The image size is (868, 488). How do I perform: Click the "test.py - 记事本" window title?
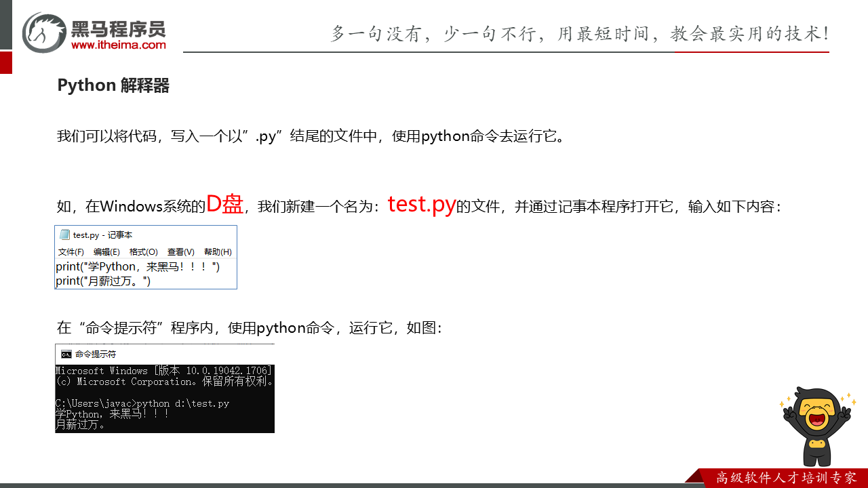tap(103, 235)
